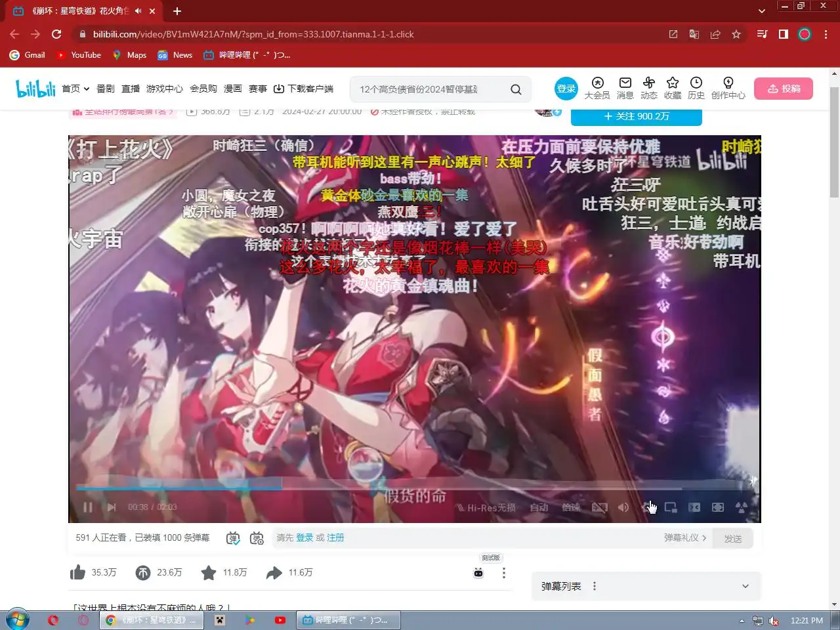
Task: Open the 动态 feed icon
Action: pyautogui.click(x=648, y=88)
